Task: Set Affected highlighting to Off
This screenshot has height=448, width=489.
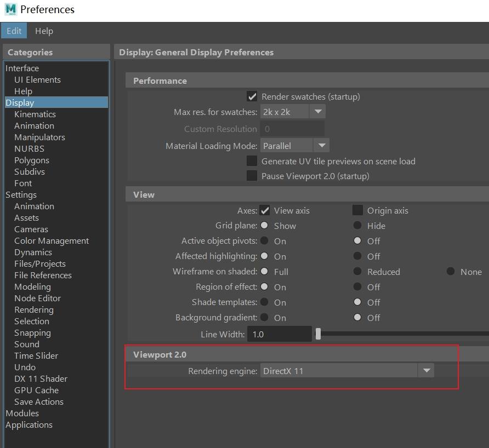Action: (357, 256)
